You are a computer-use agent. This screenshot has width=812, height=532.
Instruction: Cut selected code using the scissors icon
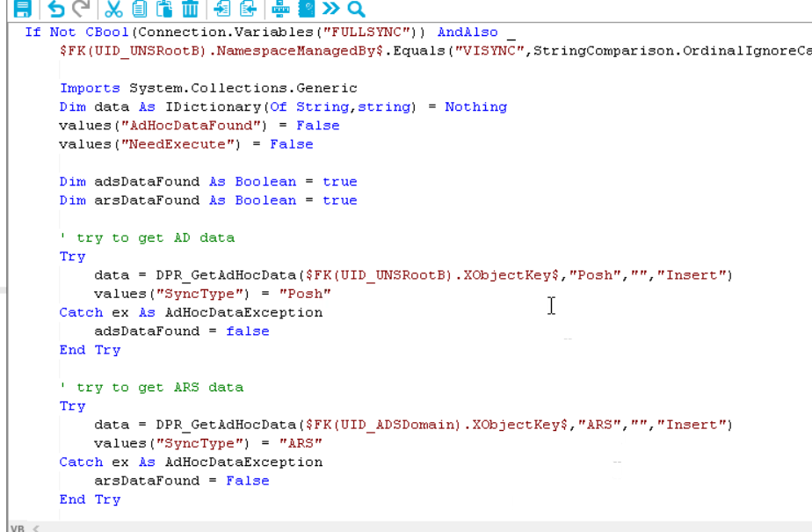(x=113, y=10)
